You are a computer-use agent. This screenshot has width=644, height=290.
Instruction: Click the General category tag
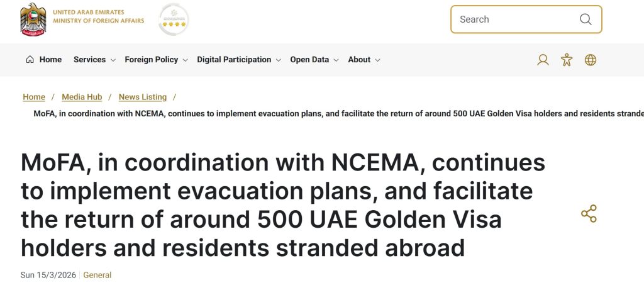click(x=97, y=275)
